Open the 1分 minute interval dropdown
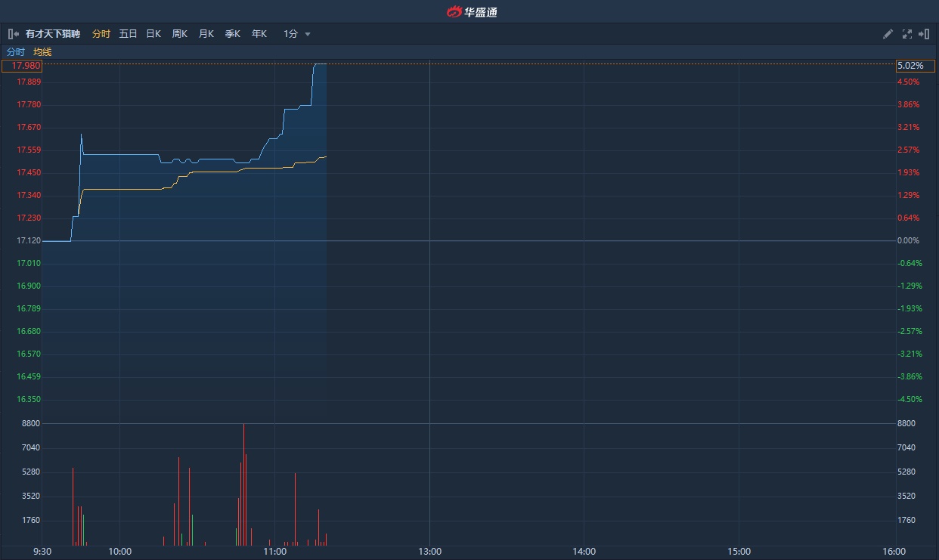This screenshot has height=560, width=939. (297, 34)
